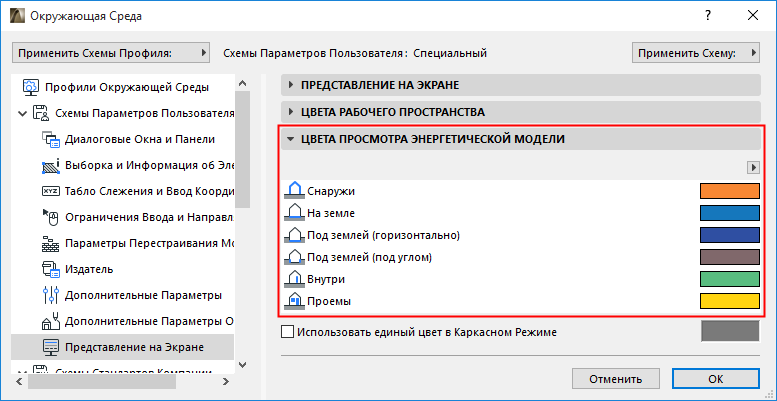This screenshot has height=401, width=777.
Task: Enable Использовать единый цвет в Каркасном Режиме
Action: [289, 331]
